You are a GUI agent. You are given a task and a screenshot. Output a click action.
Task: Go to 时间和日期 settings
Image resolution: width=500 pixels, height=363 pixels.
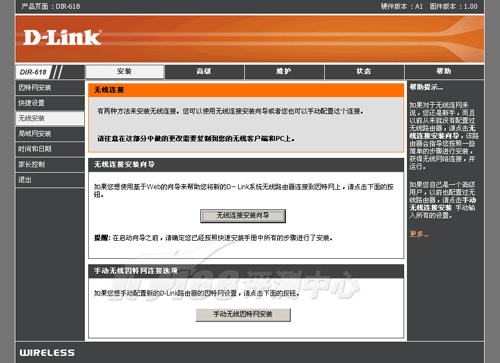(50, 149)
